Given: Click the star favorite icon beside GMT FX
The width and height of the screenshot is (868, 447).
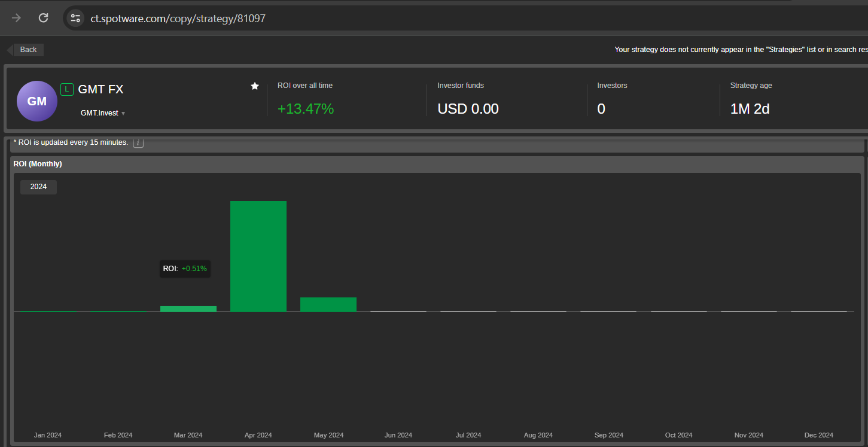Looking at the screenshot, I should [255, 86].
